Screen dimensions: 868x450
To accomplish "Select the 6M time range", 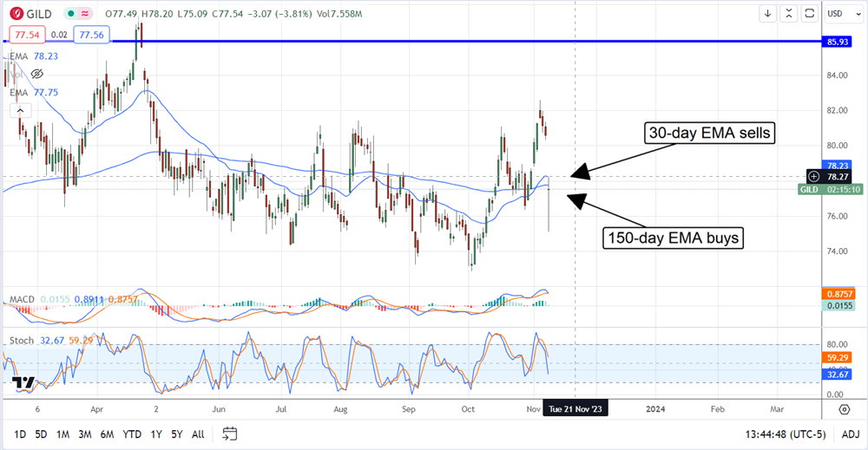I will (x=107, y=434).
